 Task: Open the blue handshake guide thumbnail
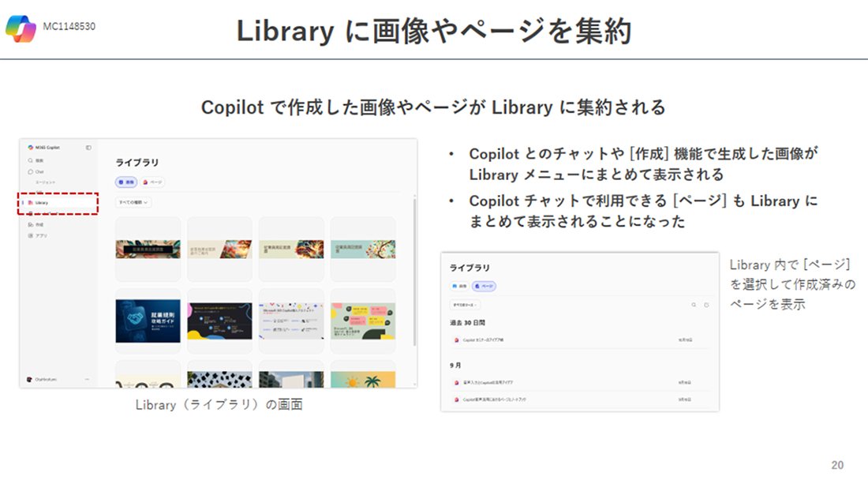148,321
